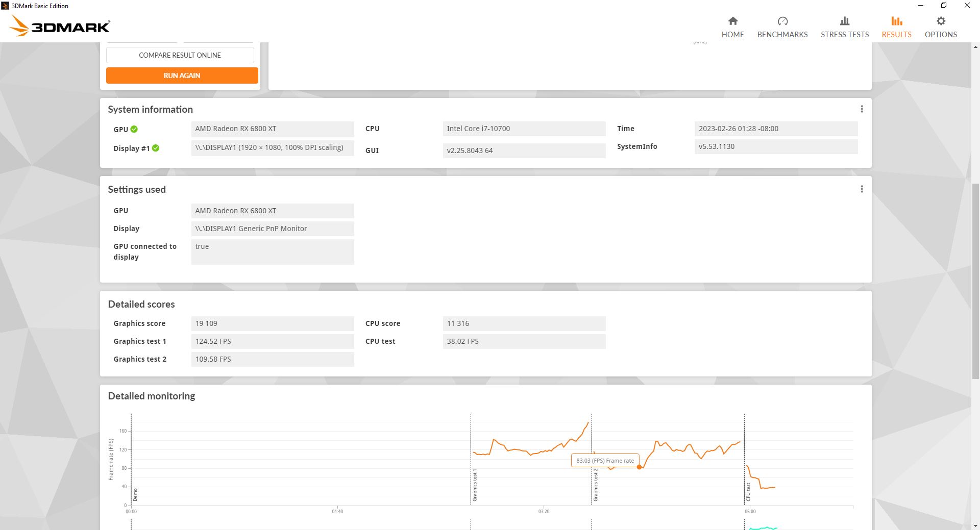Open the Options gear icon
The height and width of the screenshot is (530, 980).
[x=941, y=21]
